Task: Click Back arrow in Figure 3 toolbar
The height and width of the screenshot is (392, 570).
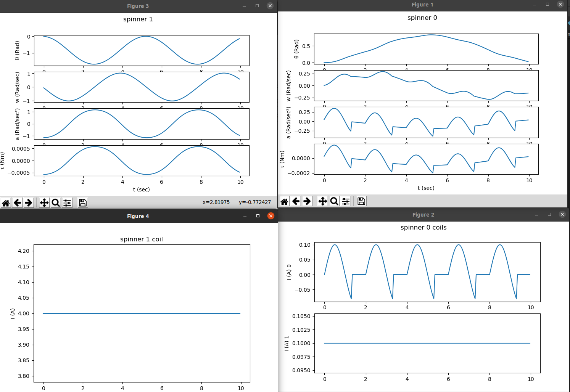Action: 17,202
